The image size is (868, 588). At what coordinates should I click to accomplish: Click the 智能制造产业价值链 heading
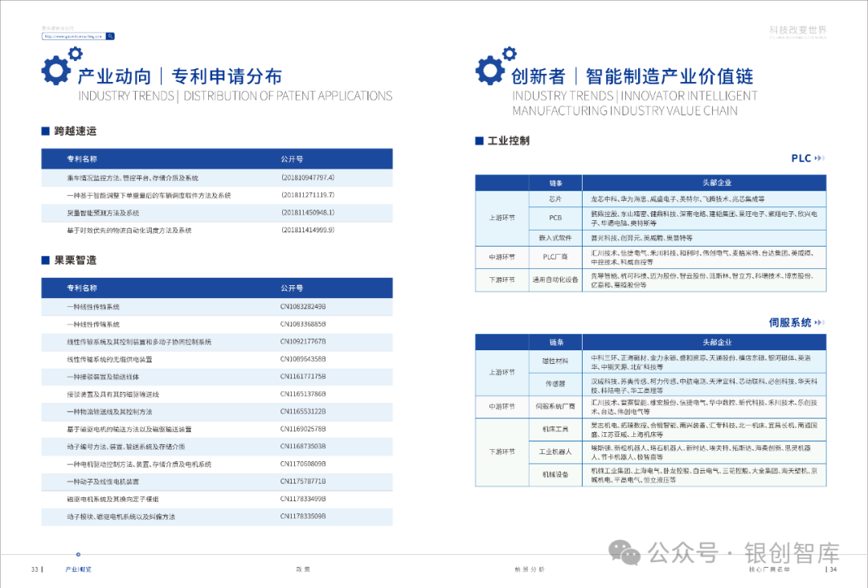(x=669, y=76)
